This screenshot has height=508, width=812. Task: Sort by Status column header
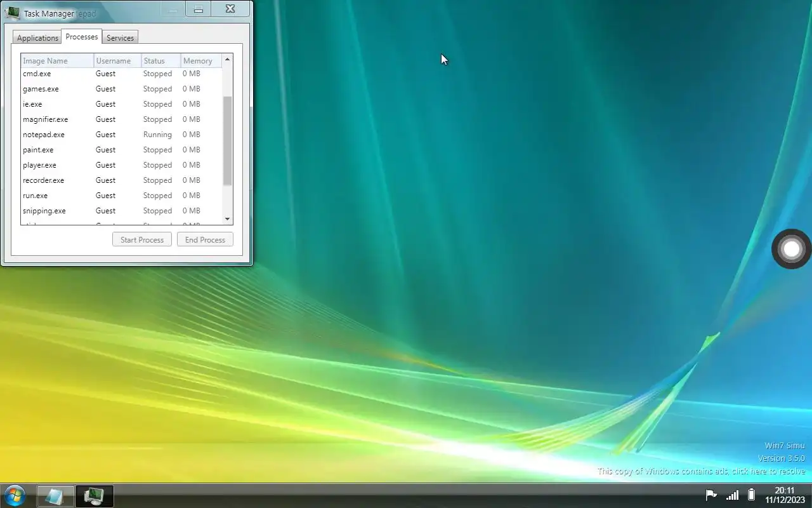tap(161, 61)
